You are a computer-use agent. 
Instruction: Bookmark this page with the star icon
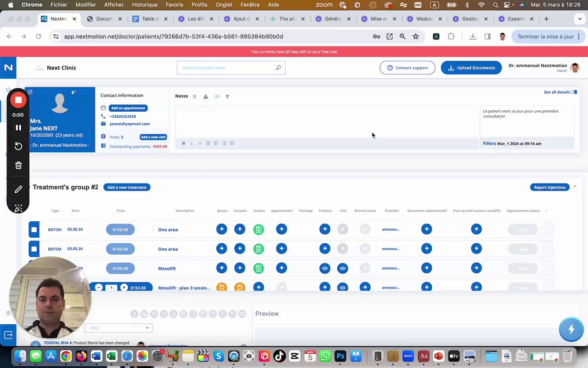point(416,36)
